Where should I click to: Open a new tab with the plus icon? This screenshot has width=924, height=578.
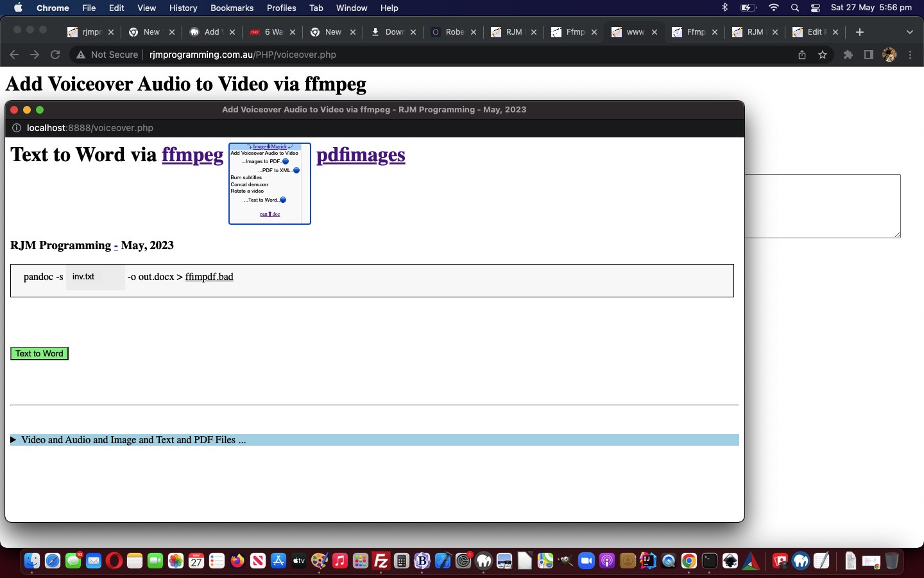(860, 32)
